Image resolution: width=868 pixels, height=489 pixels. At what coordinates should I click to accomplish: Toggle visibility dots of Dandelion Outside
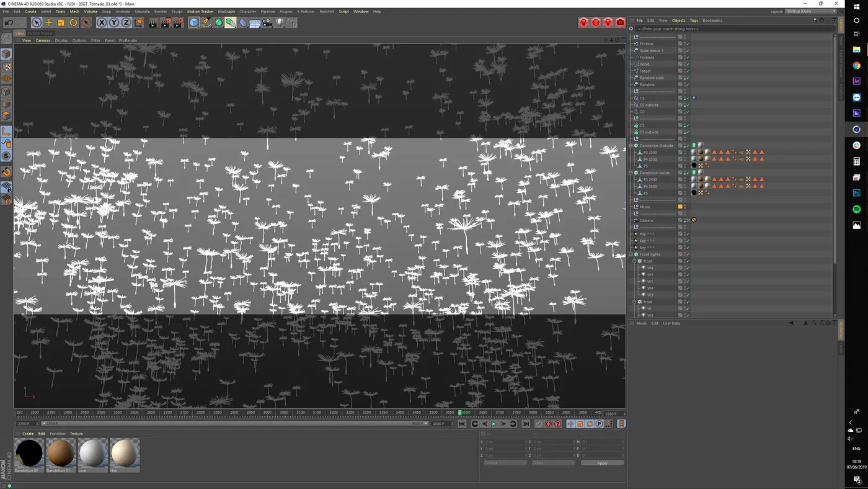684,145
